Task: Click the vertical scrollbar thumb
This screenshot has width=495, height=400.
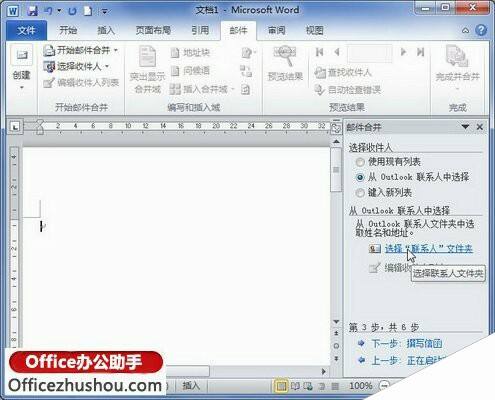Action: coord(336,170)
